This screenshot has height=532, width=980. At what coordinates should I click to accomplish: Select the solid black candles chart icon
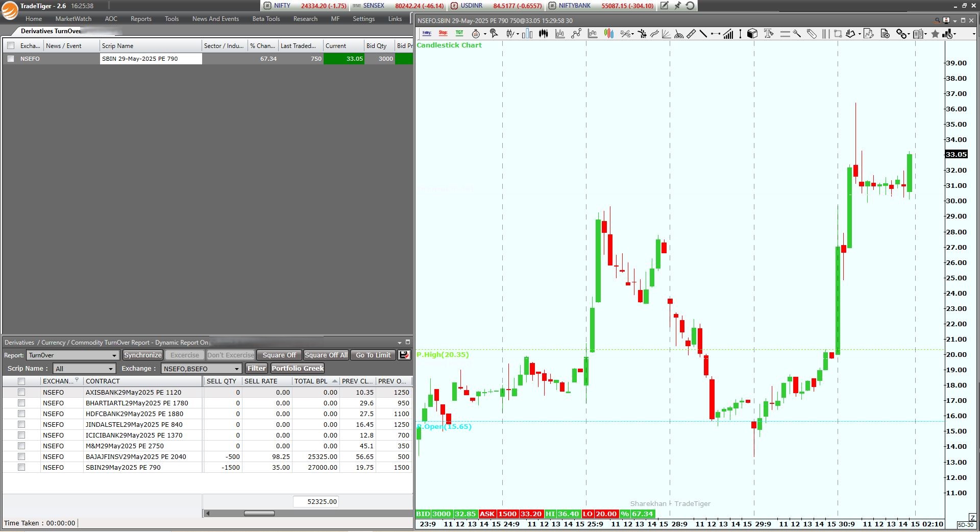[x=544, y=34]
